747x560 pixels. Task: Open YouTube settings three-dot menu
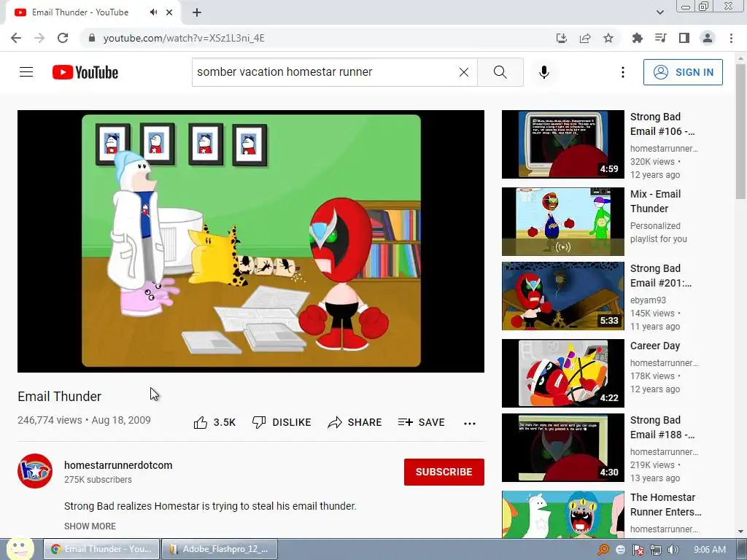click(623, 72)
